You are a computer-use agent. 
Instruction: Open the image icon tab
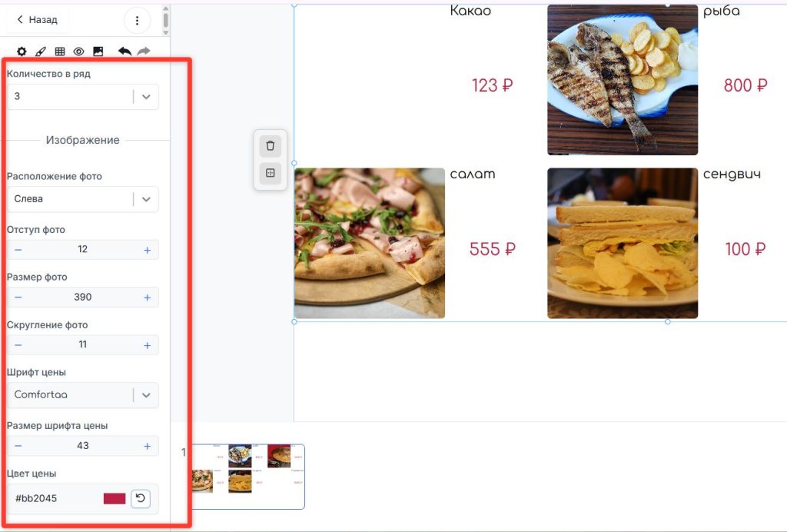pyautogui.click(x=98, y=52)
